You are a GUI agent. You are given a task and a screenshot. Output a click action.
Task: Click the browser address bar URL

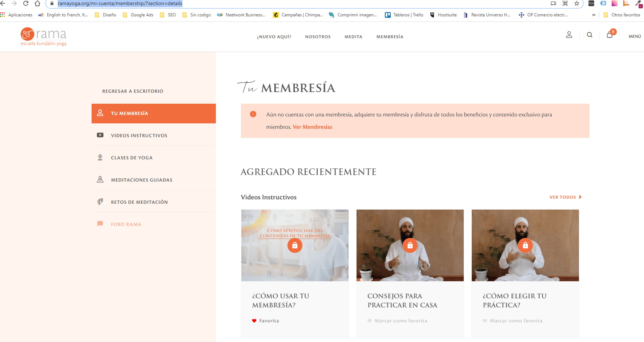[120, 4]
